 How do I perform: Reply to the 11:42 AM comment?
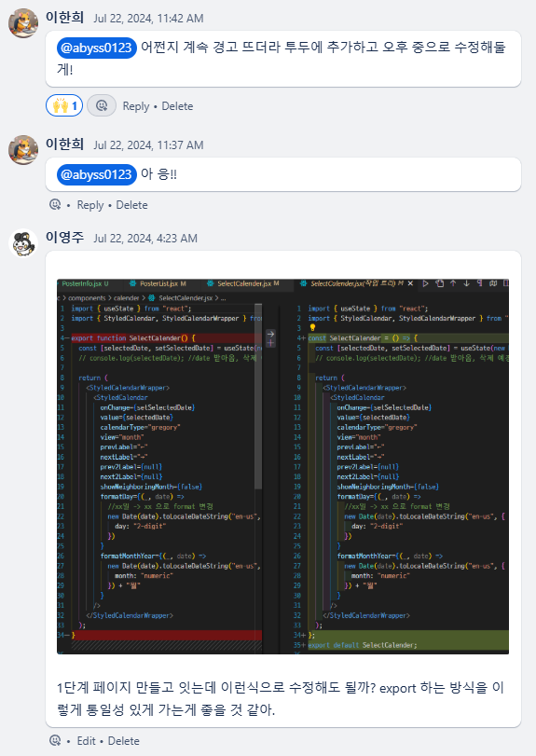pyautogui.click(x=136, y=106)
